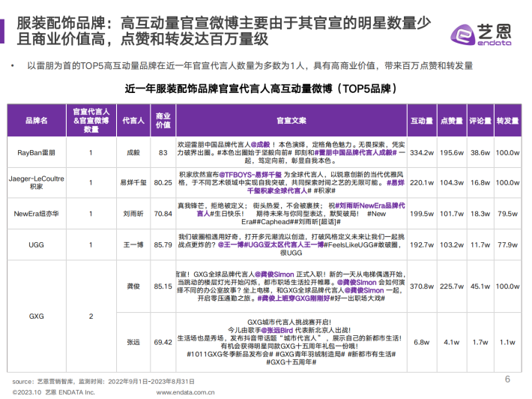The width and height of the screenshot is (532, 399).
Task: Select spokesperson 刘雨昕 cell
Action: click(x=133, y=214)
